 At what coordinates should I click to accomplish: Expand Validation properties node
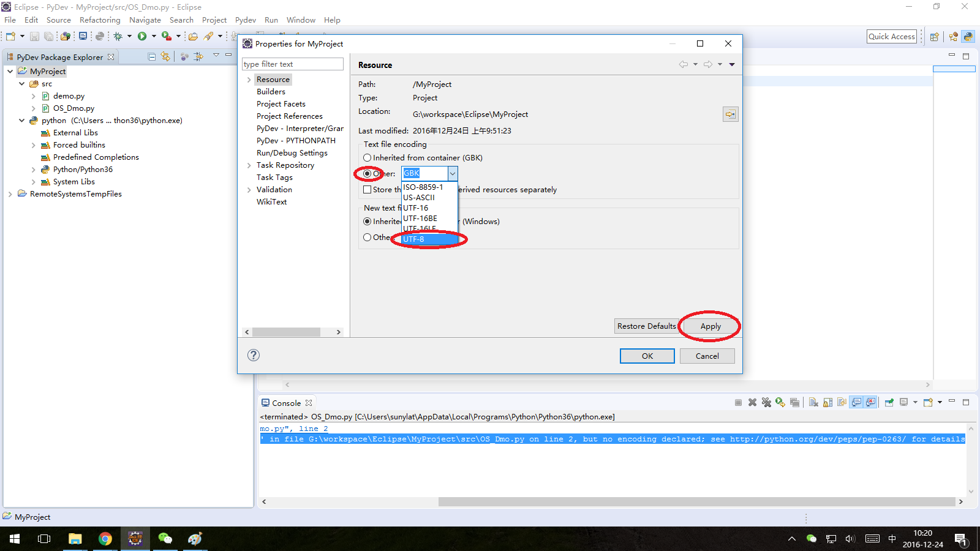tap(249, 190)
